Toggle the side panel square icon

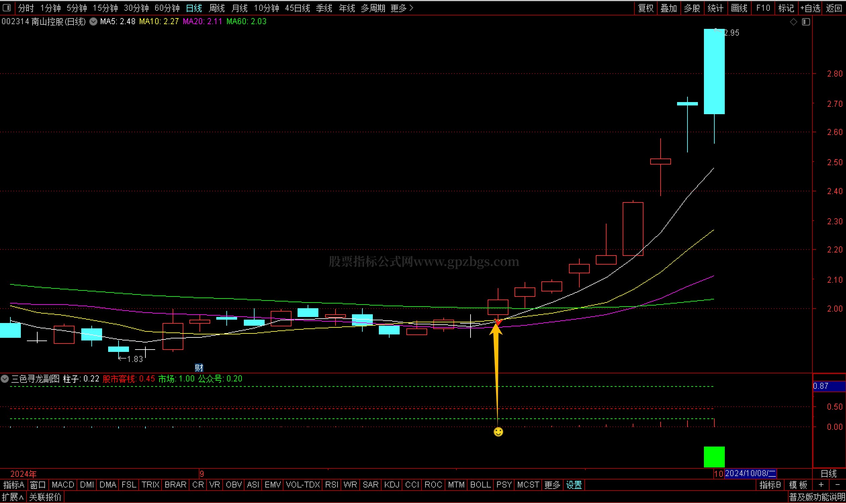pos(806,22)
